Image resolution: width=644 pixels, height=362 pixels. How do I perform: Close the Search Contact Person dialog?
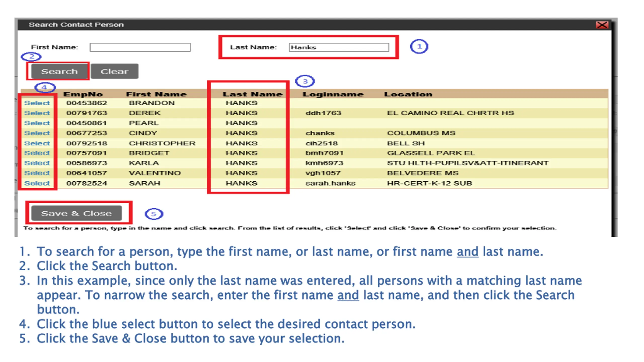click(x=602, y=25)
